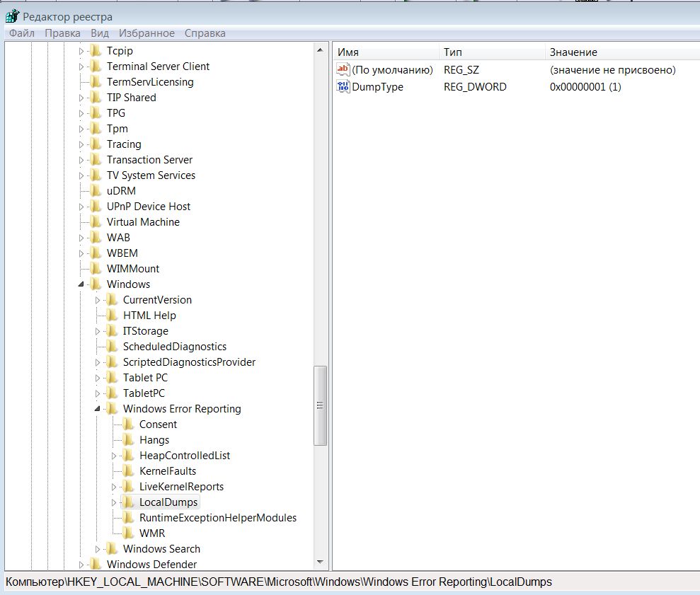Image resolution: width=700 pixels, height=595 pixels.
Task: Click the registry path in the status bar
Action: tap(279, 582)
